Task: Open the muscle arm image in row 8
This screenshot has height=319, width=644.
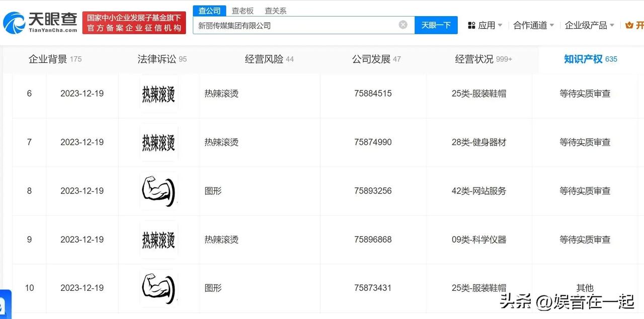Action: (x=158, y=191)
